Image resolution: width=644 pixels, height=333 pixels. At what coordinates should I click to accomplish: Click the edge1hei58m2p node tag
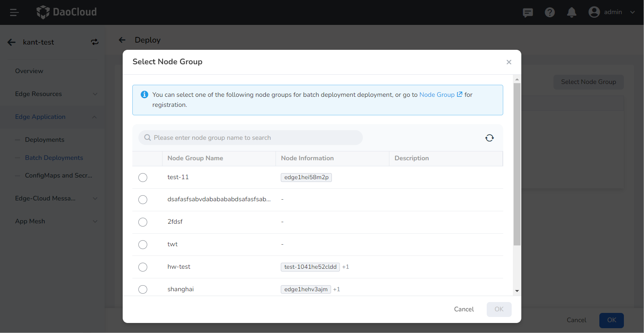(x=306, y=177)
